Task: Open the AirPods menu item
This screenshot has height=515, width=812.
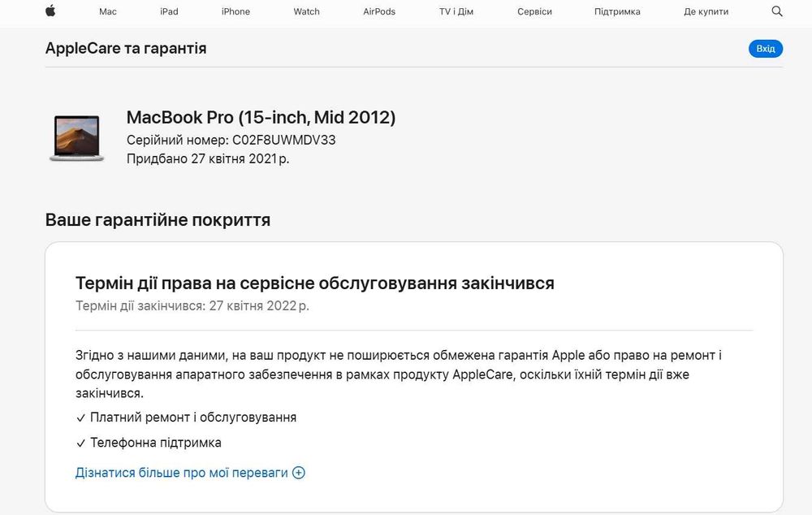Action: coord(379,11)
